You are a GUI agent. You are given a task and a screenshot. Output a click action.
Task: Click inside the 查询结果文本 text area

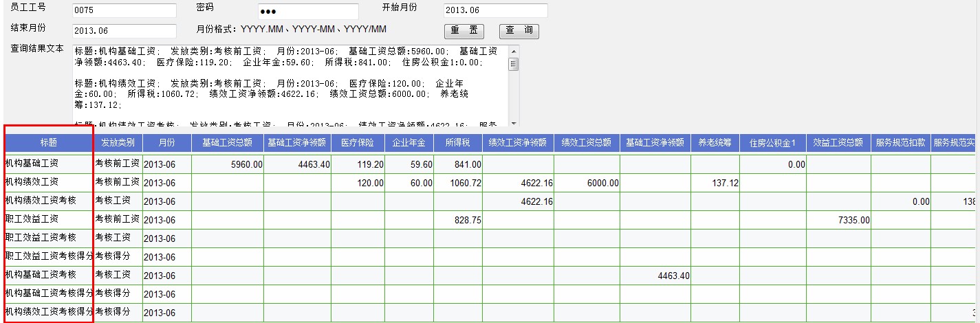pyautogui.click(x=289, y=86)
